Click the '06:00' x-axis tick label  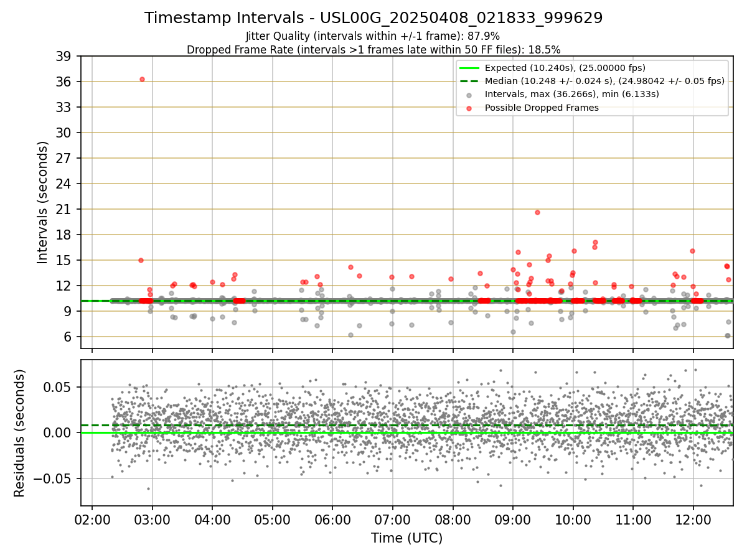coord(332,519)
